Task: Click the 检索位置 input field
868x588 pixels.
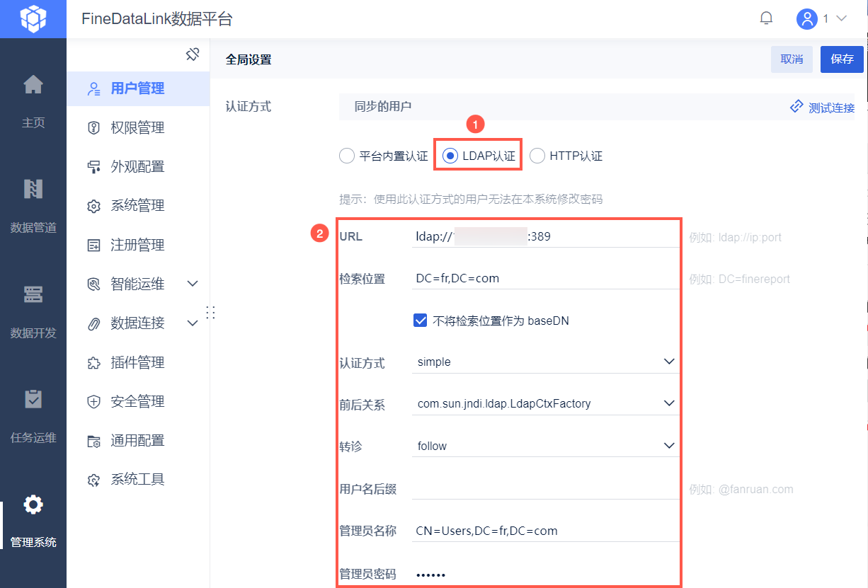Action: [x=545, y=279]
